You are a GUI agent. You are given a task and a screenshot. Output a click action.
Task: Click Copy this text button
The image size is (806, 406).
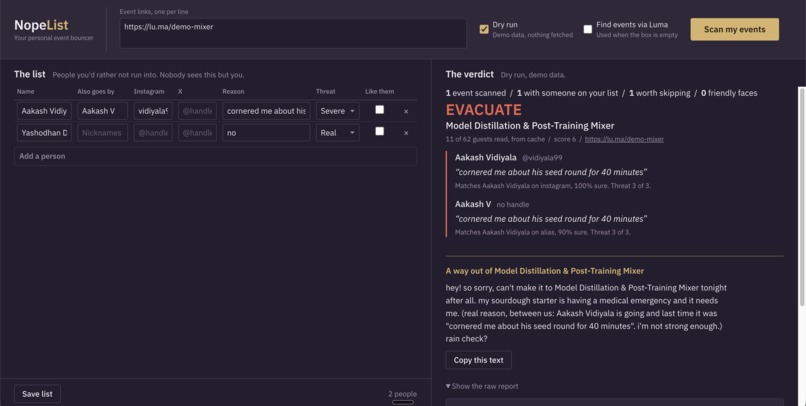click(478, 360)
